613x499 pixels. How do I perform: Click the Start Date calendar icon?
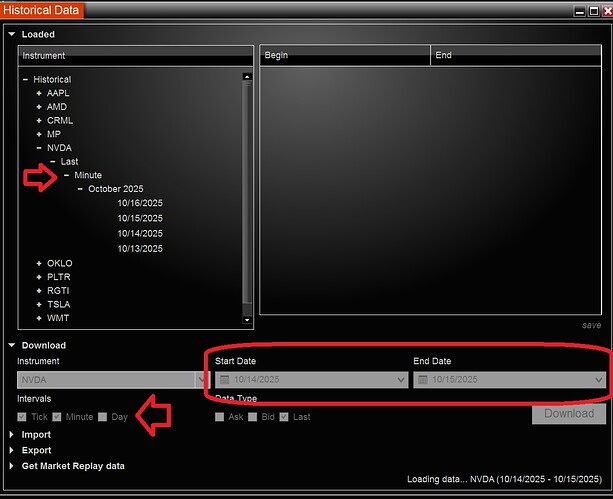225,380
